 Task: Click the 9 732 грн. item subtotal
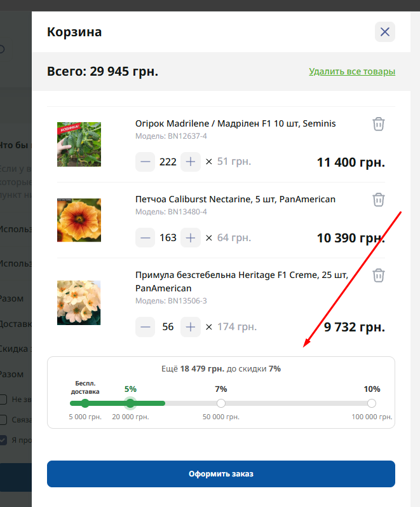pyautogui.click(x=355, y=327)
